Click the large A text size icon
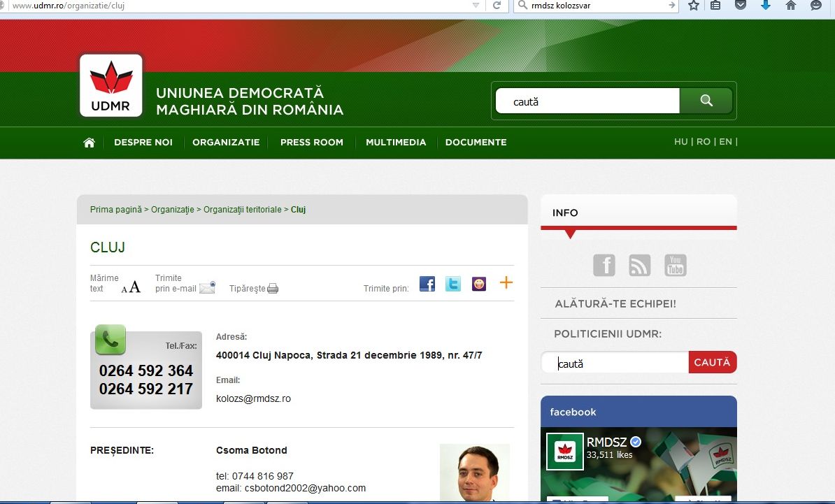This screenshot has width=835, height=504. click(135, 287)
